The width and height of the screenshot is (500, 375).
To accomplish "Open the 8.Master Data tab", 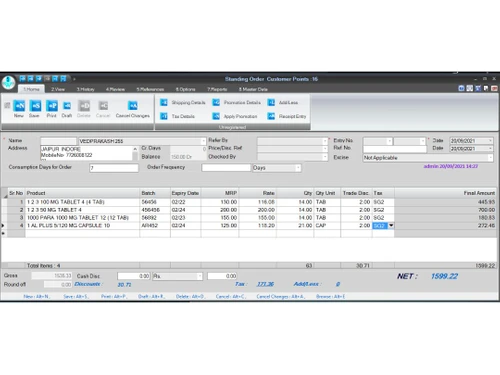I will point(253,89).
